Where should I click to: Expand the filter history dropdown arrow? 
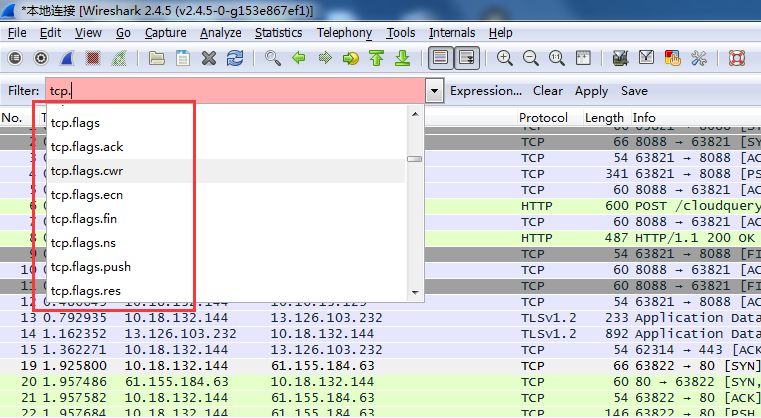point(434,91)
